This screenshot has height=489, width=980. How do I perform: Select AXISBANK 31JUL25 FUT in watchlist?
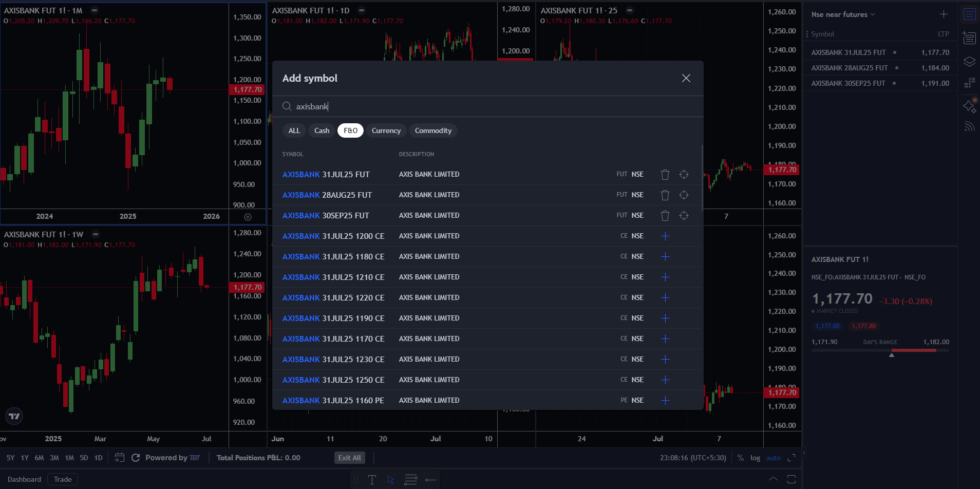point(880,52)
